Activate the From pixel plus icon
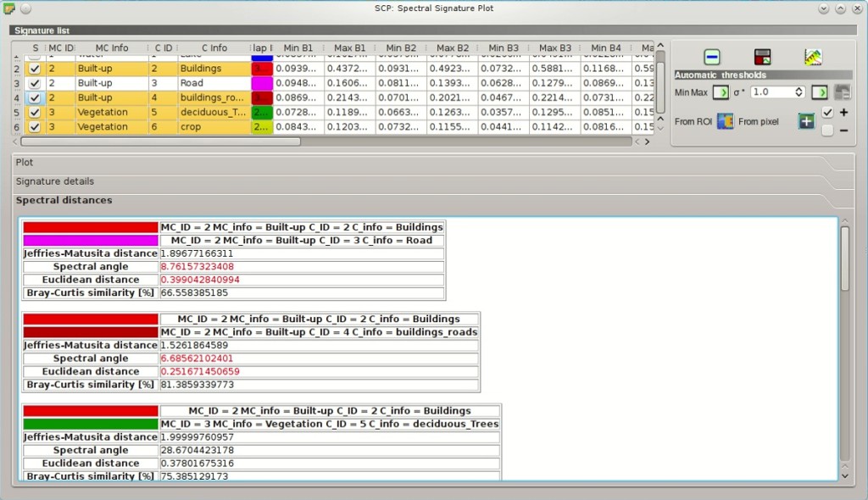The height and width of the screenshot is (500, 868). click(x=807, y=121)
